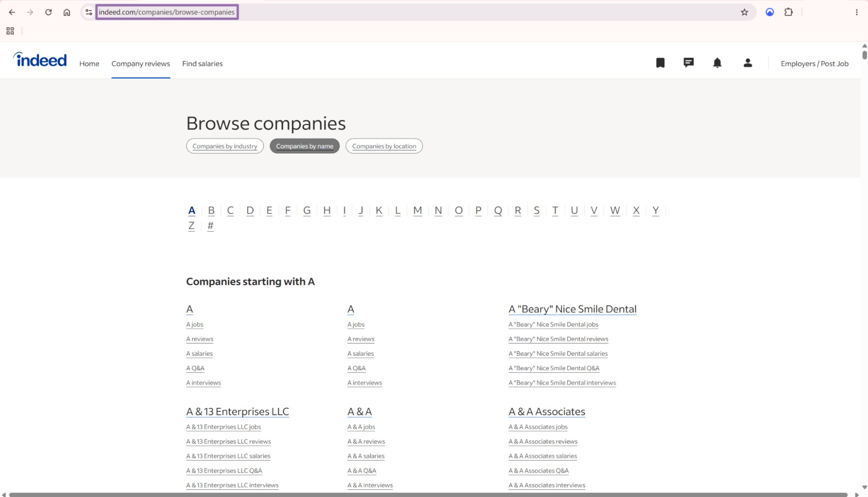868x497 pixels.
Task: Open Find salaries nav item
Action: (202, 63)
